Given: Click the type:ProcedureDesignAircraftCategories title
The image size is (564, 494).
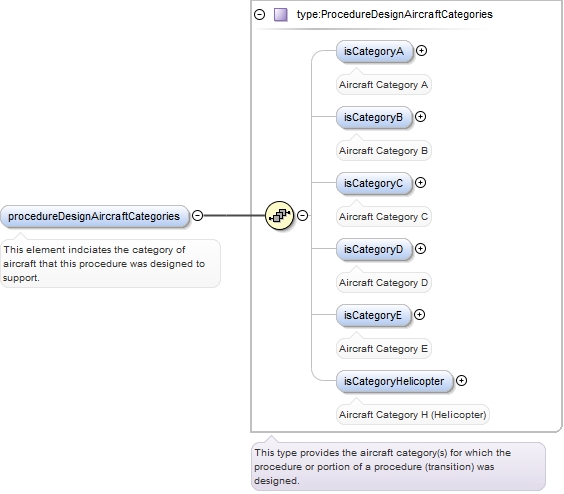Looking at the screenshot, I should [395, 14].
